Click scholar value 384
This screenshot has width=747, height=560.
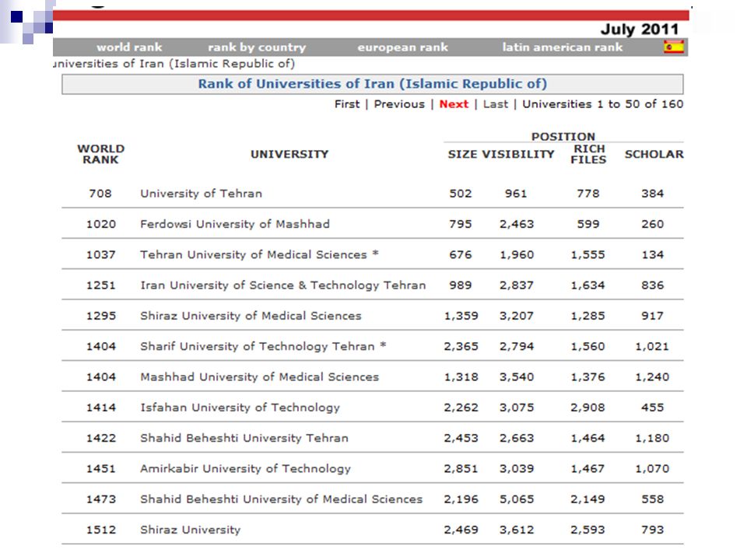point(652,194)
